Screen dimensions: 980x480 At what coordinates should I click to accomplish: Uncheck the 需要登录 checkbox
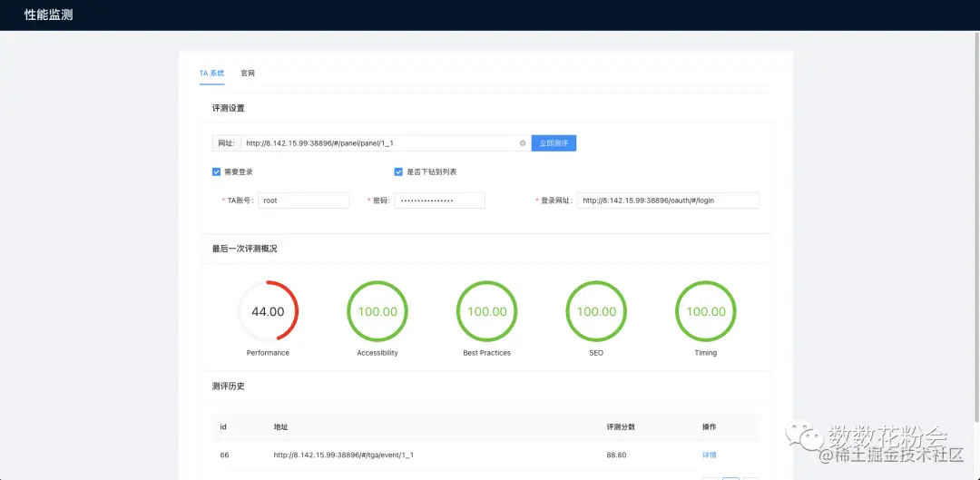click(216, 171)
